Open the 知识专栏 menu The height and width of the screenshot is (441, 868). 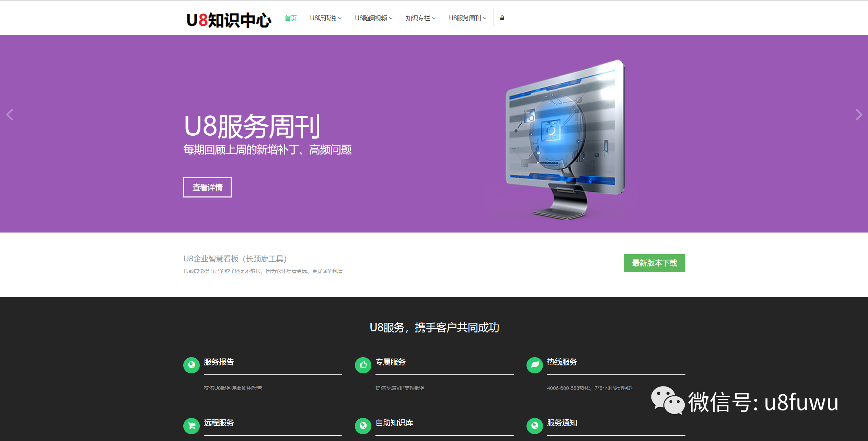(420, 18)
